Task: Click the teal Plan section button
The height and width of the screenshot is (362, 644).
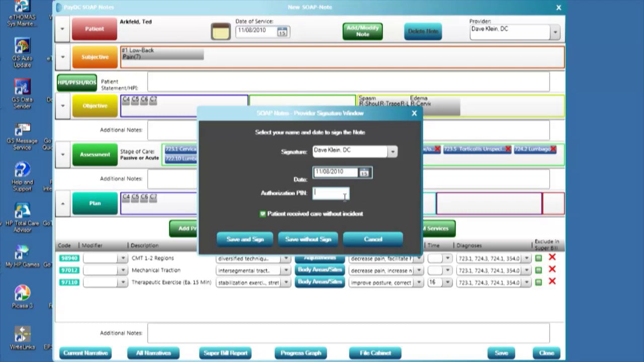Action: [x=95, y=203]
